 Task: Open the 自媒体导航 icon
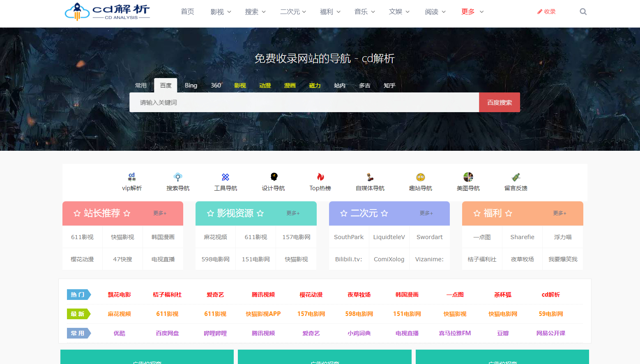click(370, 177)
